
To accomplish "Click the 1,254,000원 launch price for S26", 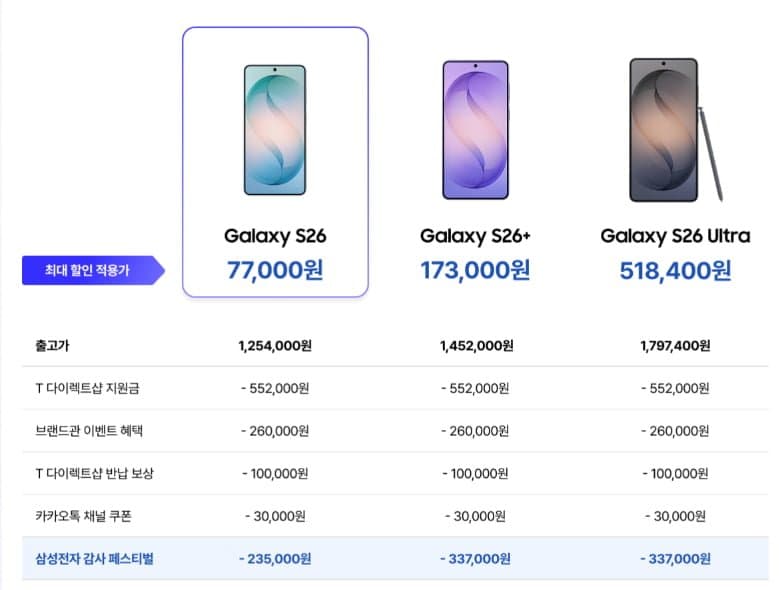I will pyautogui.click(x=275, y=346).
